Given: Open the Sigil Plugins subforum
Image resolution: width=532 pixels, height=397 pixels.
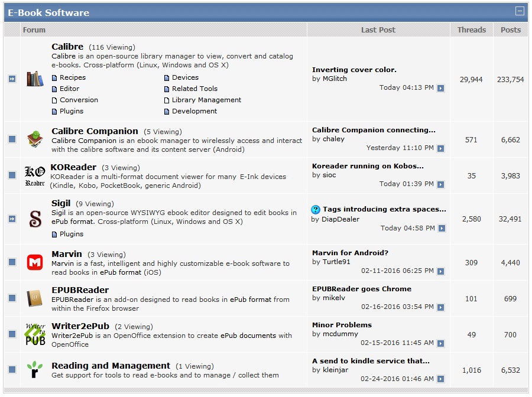Looking at the screenshot, I should point(72,234).
